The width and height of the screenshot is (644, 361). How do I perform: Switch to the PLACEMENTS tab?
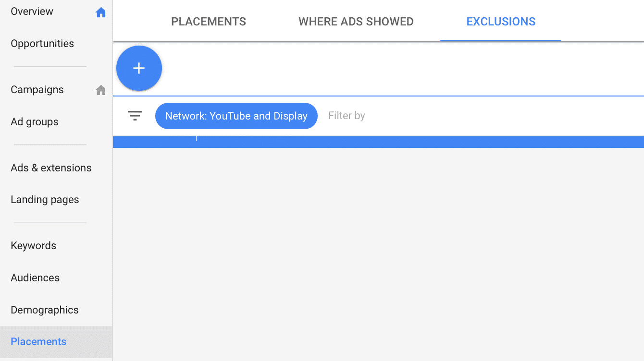[209, 22]
